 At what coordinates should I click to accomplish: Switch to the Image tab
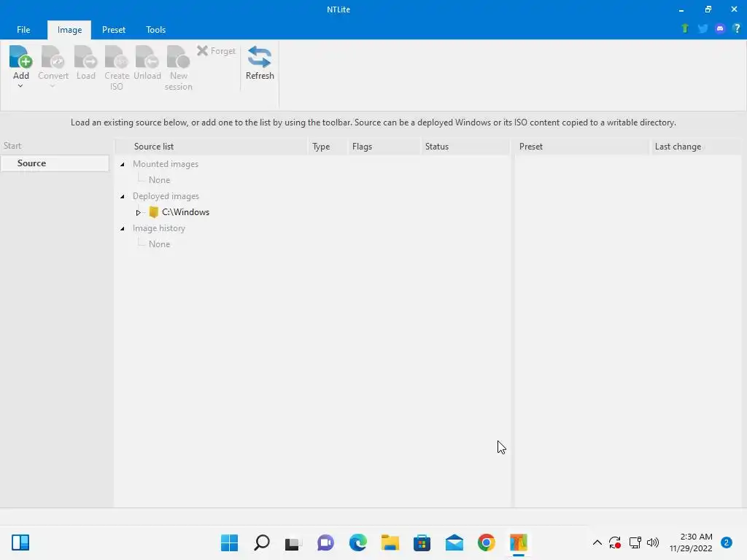(69, 29)
